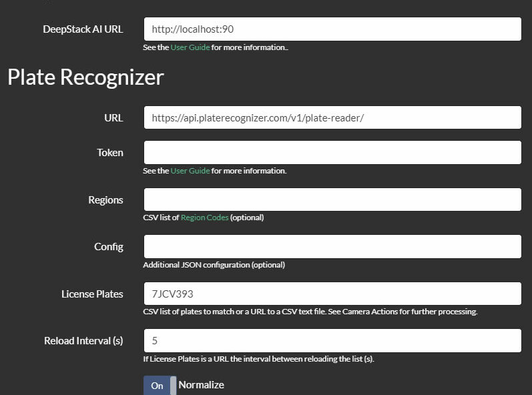Select the License Plates field containing 7JCV393
The height and width of the screenshot is (395, 532).
(332, 294)
